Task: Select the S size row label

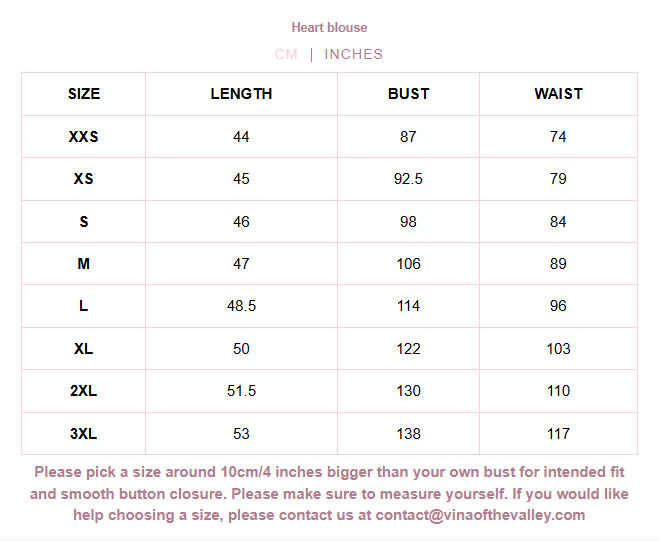Action: [84, 222]
